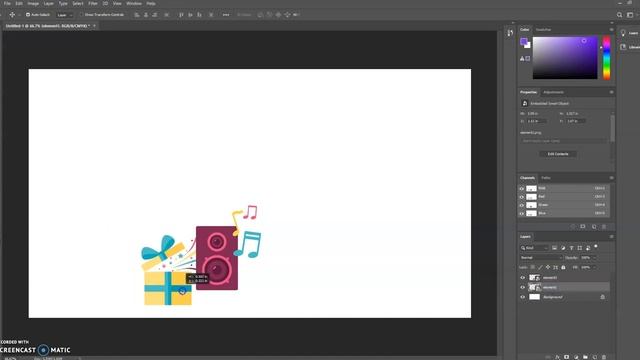
Task: Create new channel icon in Channels panel
Action: (x=594, y=227)
